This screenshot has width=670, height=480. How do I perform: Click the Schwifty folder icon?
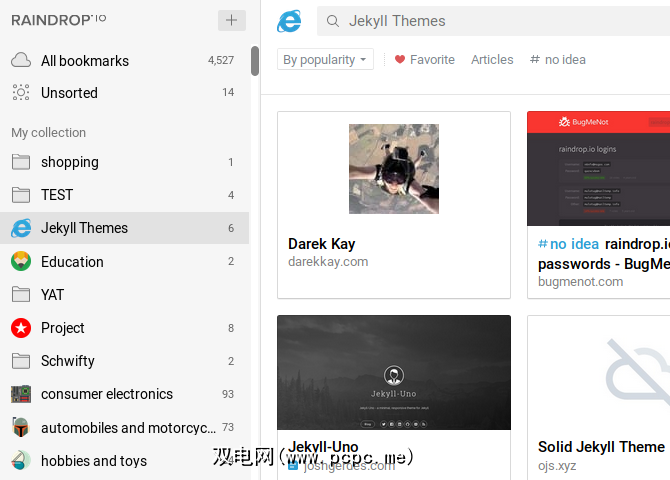pyautogui.click(x=21, y=361)
